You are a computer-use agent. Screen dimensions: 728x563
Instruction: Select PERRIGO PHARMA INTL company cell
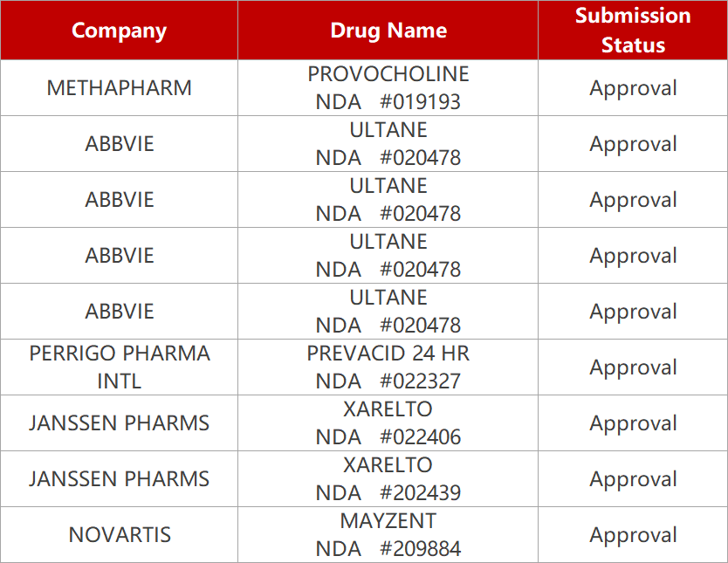click(x=119, y=367)
